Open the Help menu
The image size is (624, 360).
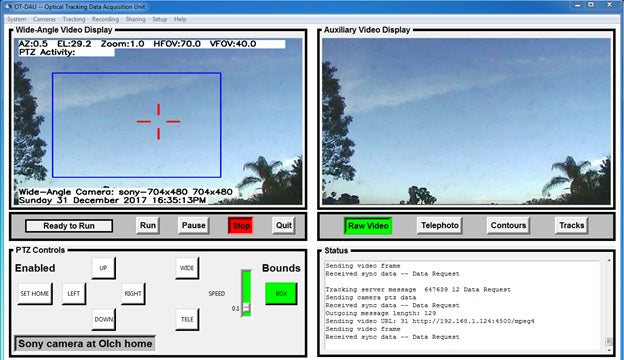(x=180, y=19)
